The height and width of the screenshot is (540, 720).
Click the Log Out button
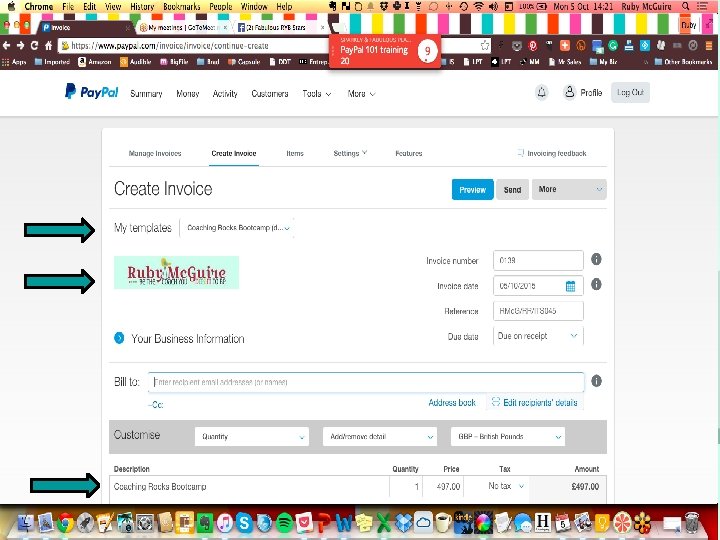[630, 93]
